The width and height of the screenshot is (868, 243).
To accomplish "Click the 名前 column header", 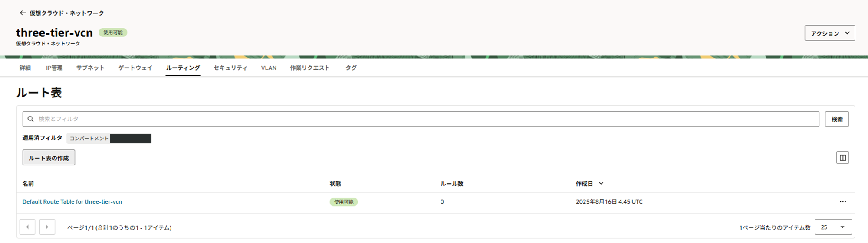I will point(28,184).
